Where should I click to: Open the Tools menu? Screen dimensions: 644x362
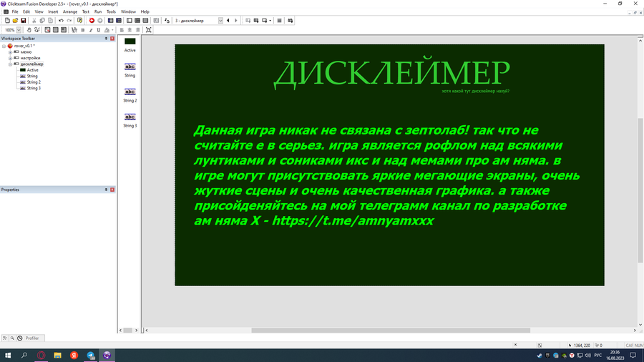coord(111,12)
